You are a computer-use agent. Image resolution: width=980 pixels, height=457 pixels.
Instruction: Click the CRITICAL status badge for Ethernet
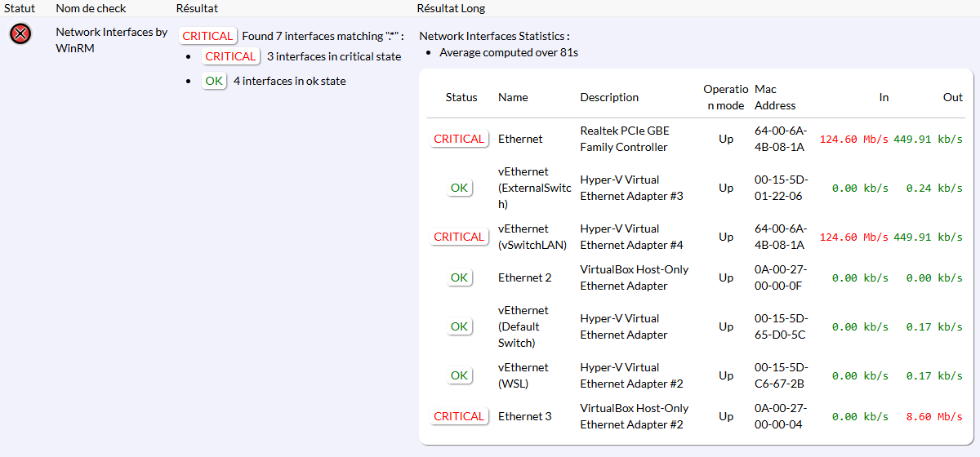[459, 139]
